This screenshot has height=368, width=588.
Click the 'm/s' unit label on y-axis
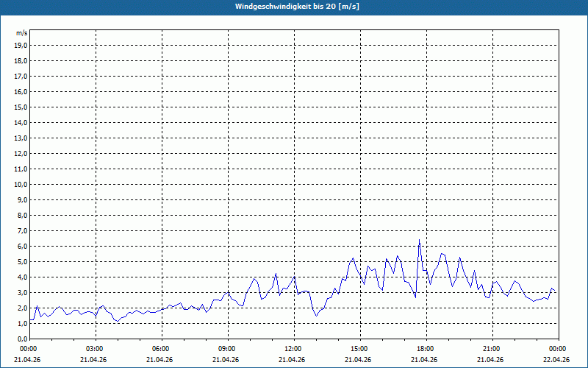(x=22, y=33)
